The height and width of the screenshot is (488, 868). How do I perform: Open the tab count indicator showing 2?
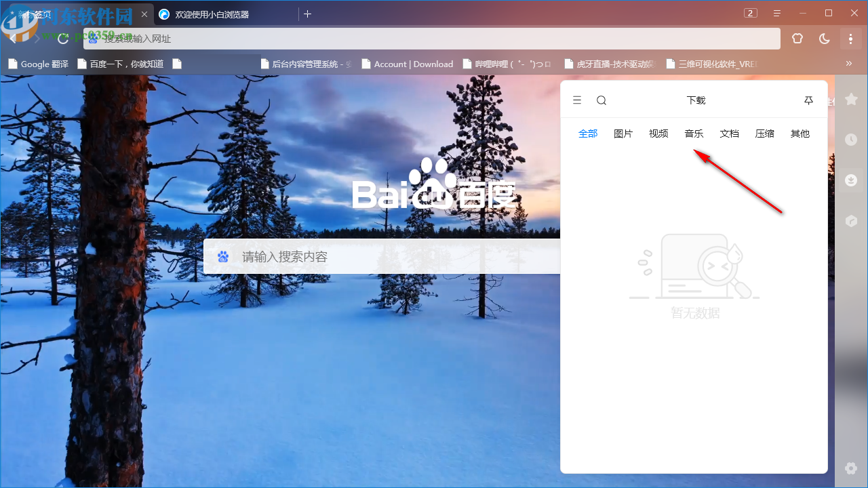(x=751, y=13)
